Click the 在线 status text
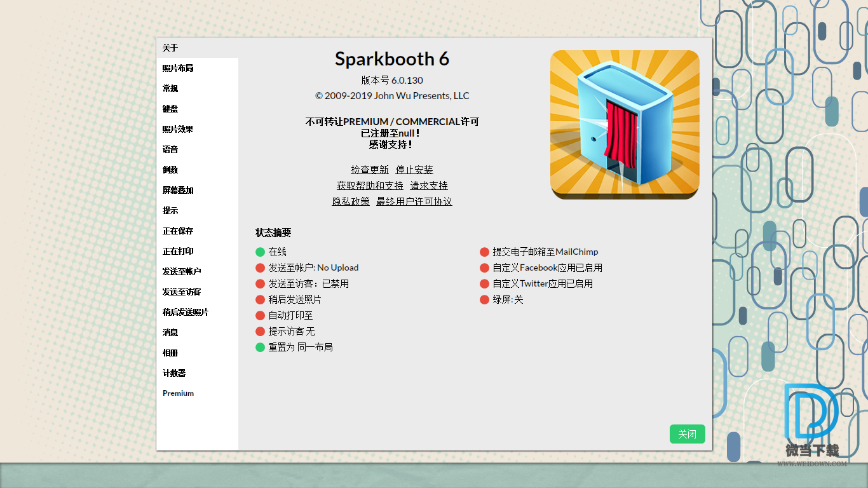This screenshot has width=868, height=488. coord(278,252)
